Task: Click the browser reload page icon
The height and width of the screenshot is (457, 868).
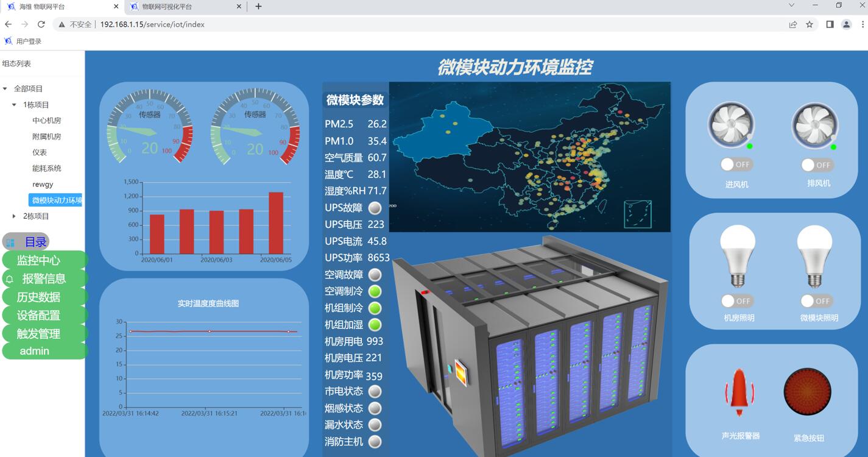Action: pyautogui.click(x=41, y=24)
